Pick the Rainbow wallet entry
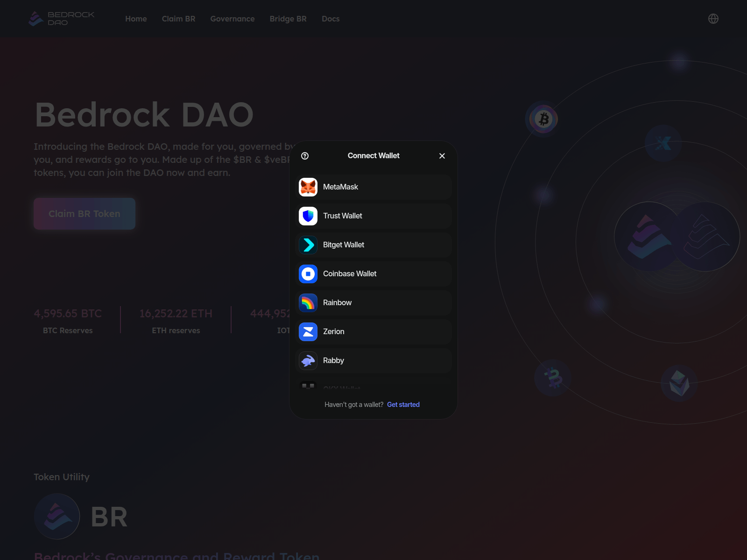 click(373, 303)
